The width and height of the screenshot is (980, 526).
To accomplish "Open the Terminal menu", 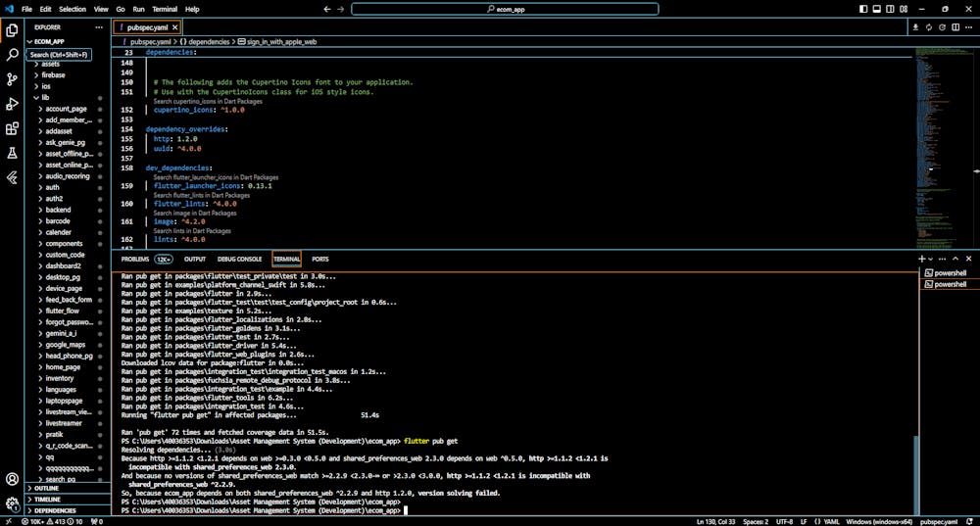I will point(165,10).
